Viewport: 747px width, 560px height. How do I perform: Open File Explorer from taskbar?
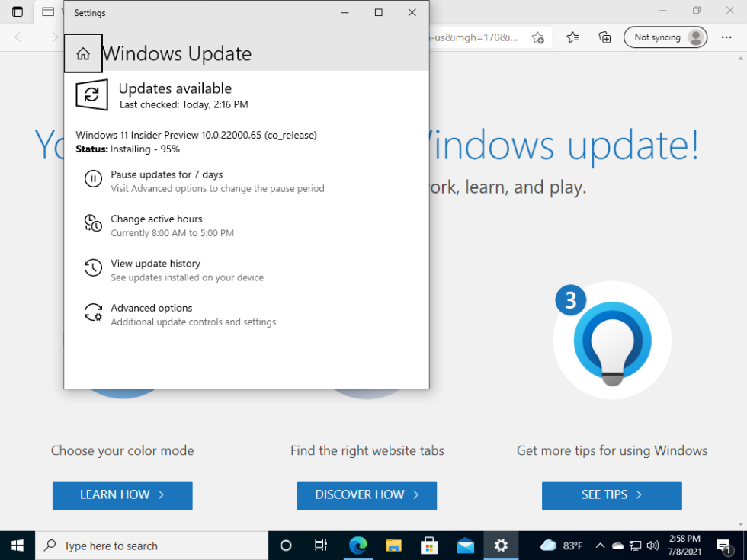pos(393,546)
